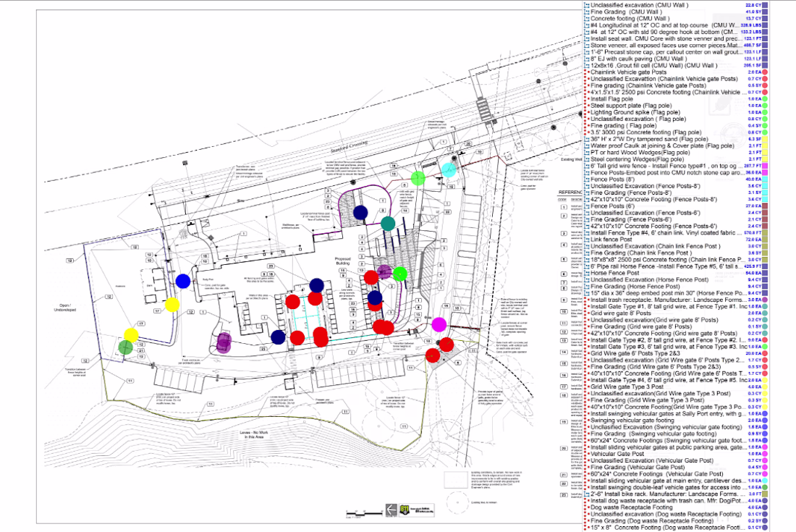Click the yellow circle swatch for Install Gate Type #4
Screen dimensions: 796x532
click(x=765, y=380)
